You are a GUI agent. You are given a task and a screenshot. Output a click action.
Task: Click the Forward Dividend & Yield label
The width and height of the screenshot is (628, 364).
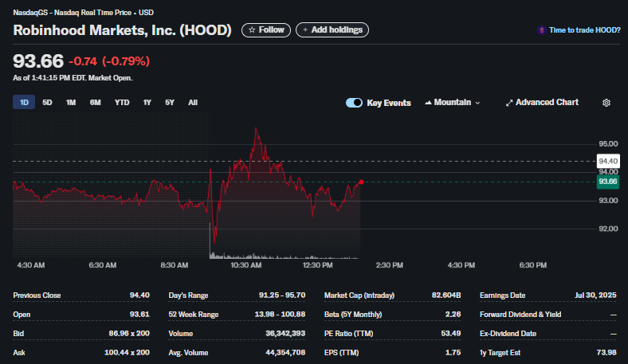point(520,315)
